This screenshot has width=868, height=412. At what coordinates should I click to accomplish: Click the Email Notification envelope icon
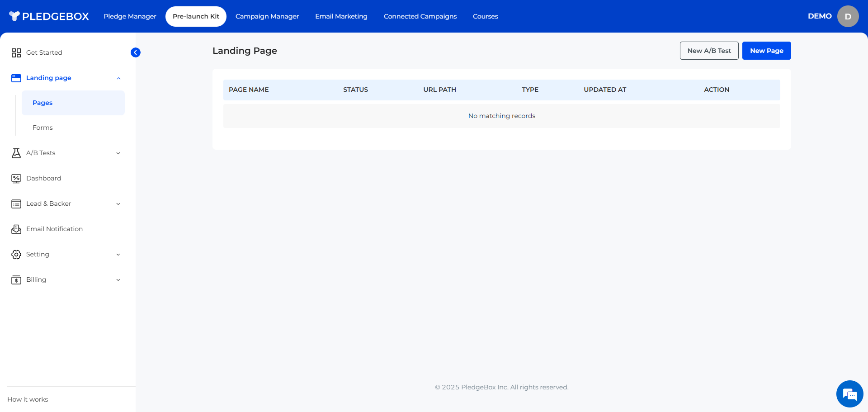16,229
